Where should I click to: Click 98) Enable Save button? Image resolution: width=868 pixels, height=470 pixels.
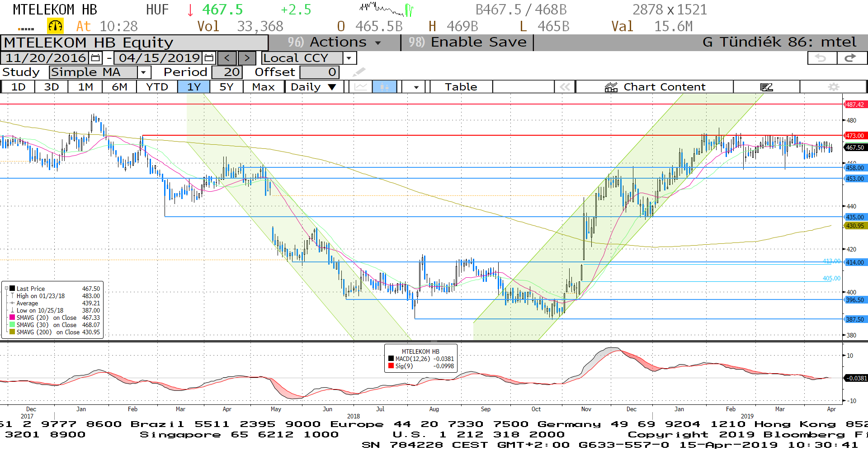click(x=467, y=43)
